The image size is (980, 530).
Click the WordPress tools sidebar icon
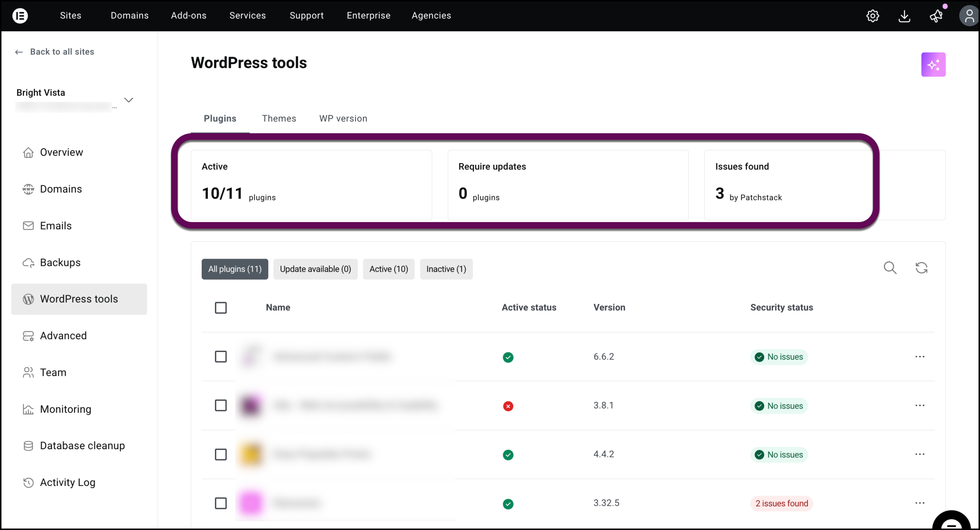point(28,299)
